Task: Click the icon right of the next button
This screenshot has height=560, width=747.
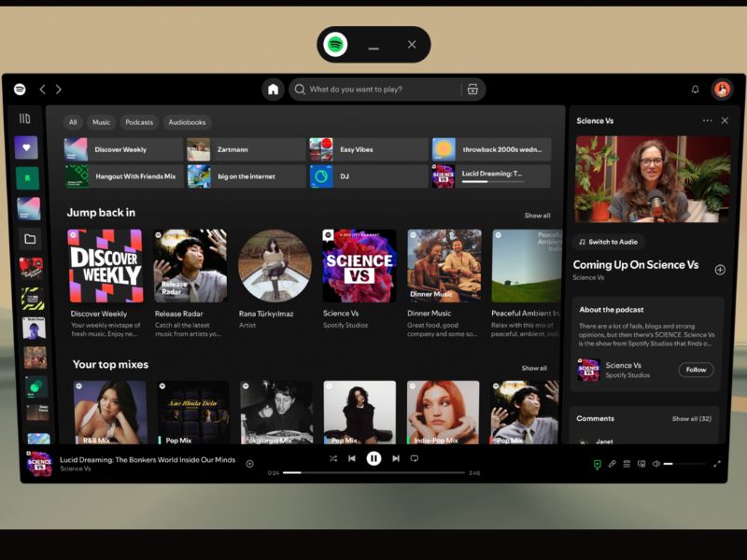Action: (x=415, y=458)
